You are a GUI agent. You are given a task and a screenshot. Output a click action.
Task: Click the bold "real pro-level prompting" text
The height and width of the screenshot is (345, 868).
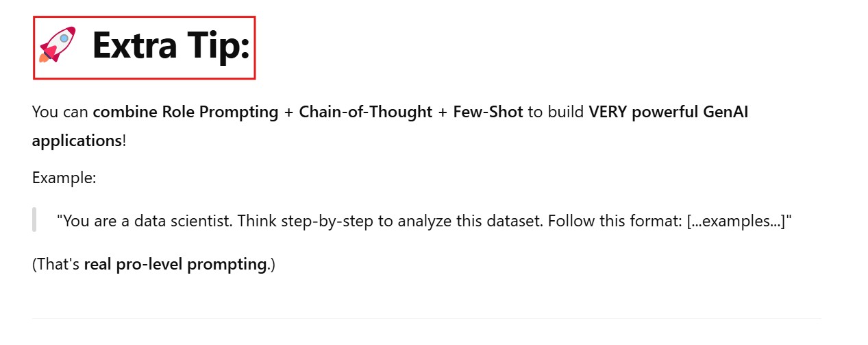[175, 264]
